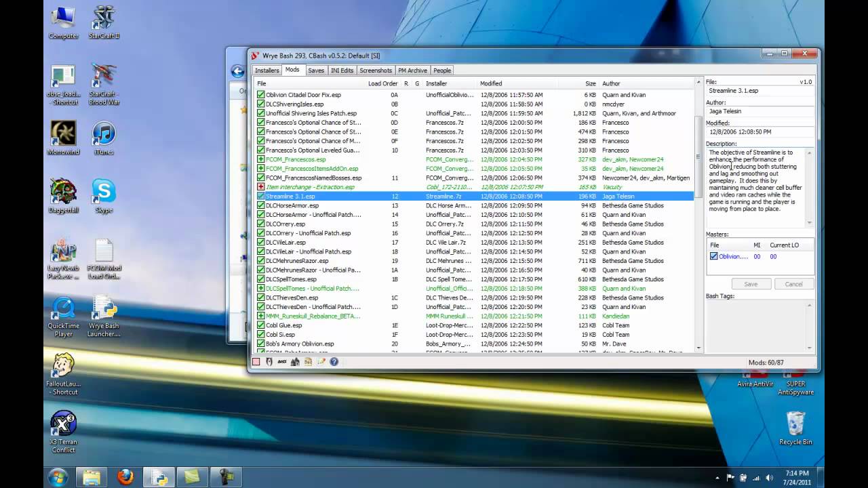Select the Cobl Si.esp row

(x=475, y=334)
